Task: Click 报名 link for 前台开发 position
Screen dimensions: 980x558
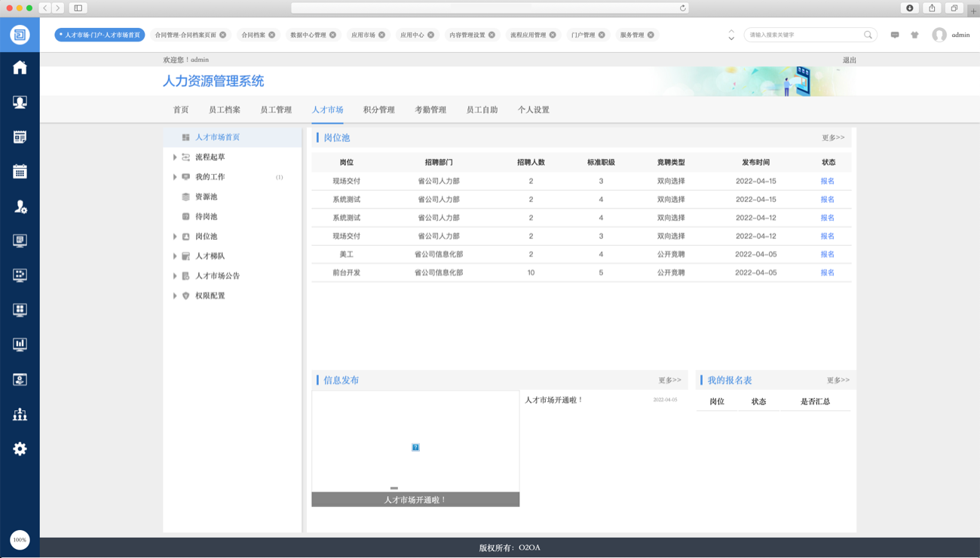Action: tap(827, 273)
